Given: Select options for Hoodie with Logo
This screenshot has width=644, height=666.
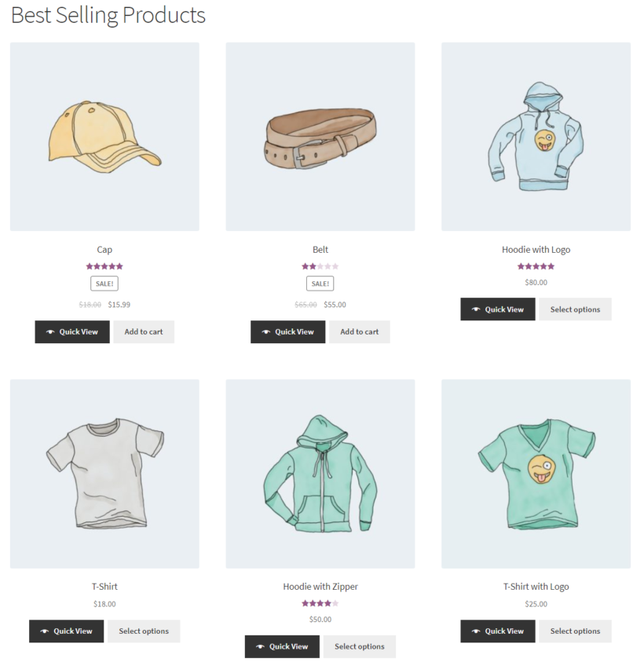Looking at the screenshot, I should click(x=575, y=309).
